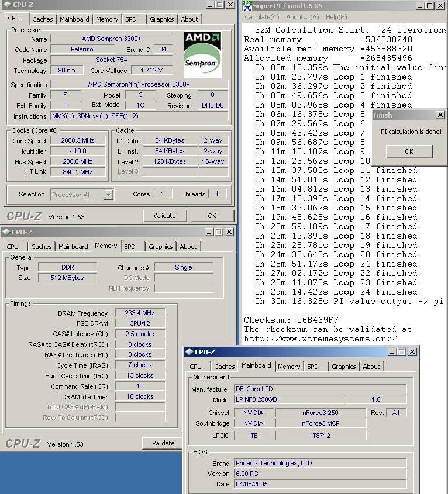448x494 pixels.
Task: Click CPU-Z icon in the Mainboard window title bar
Action: pos(189,351)
